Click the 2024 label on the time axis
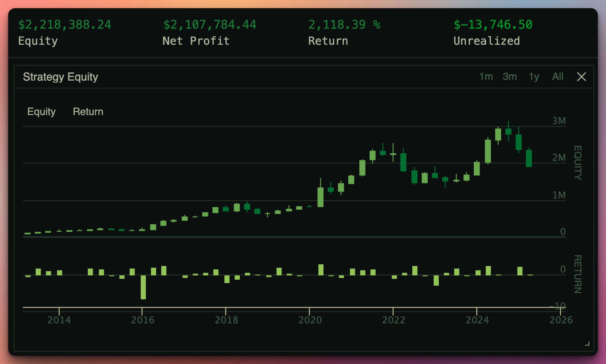The image size is (606, 364). 477,320
